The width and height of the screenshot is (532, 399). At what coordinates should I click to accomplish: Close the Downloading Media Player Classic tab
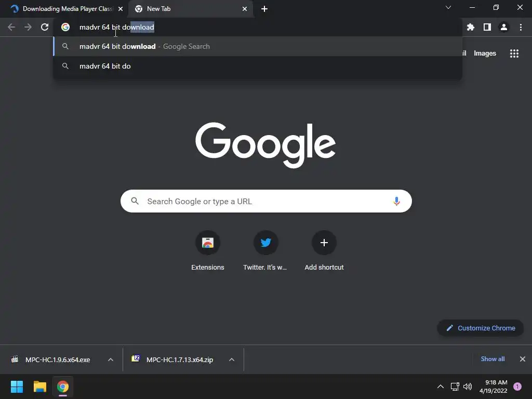(x=121, y=9)
